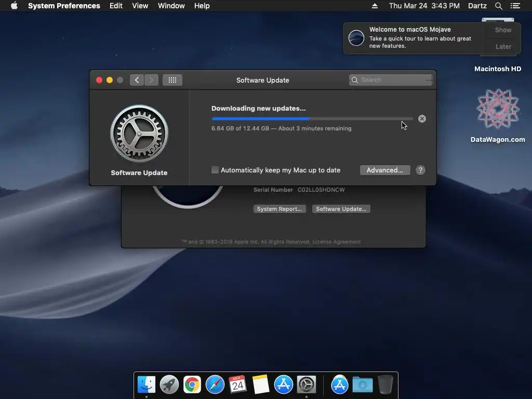The image size is (532, 399).
Task: Open License Agreement link in About This Mac
Action: [337, 242]
